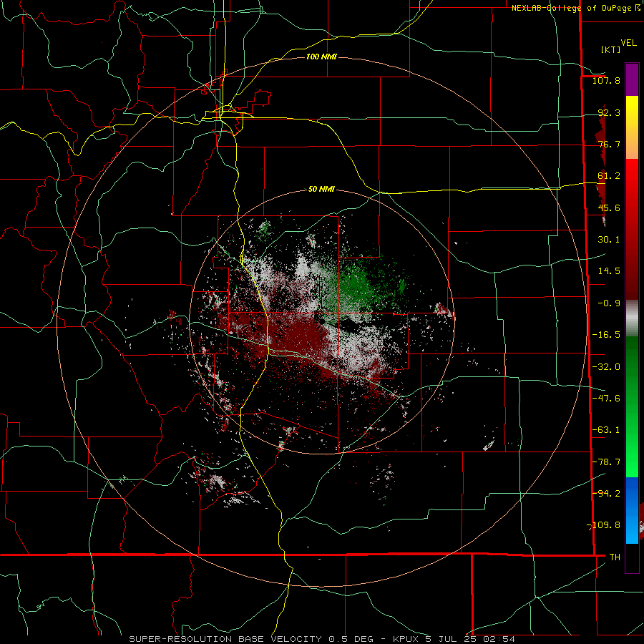Click the NEXLAB-College of DuPage label
Screen dimensions: 644x644
[572, 8]
